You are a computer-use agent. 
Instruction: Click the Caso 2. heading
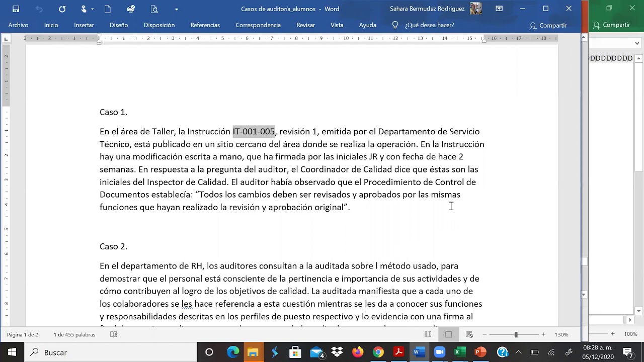(x=113, y=246)
